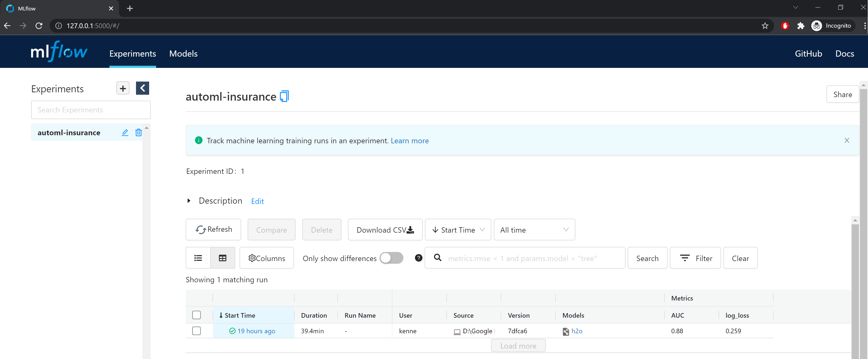Click the create new experiment plus icon
The image size is (868, 359).
(x=123, y=88)
